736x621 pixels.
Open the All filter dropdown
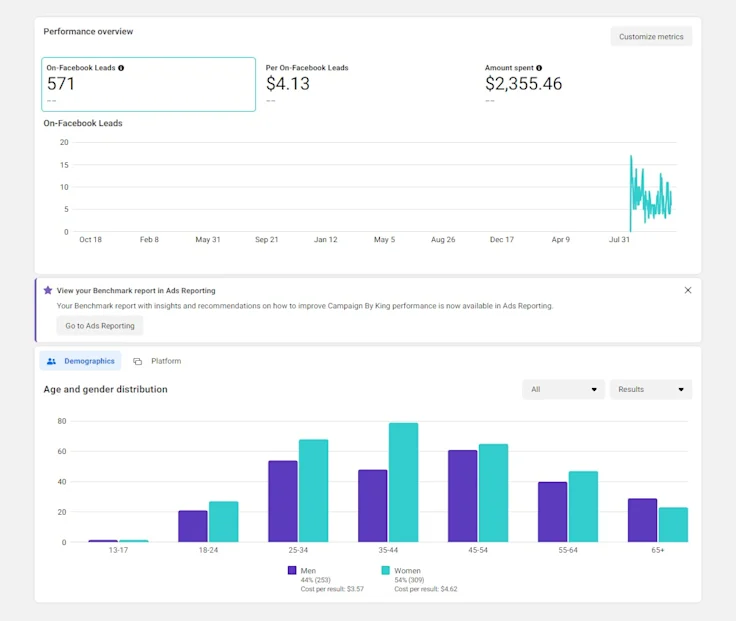563,389
